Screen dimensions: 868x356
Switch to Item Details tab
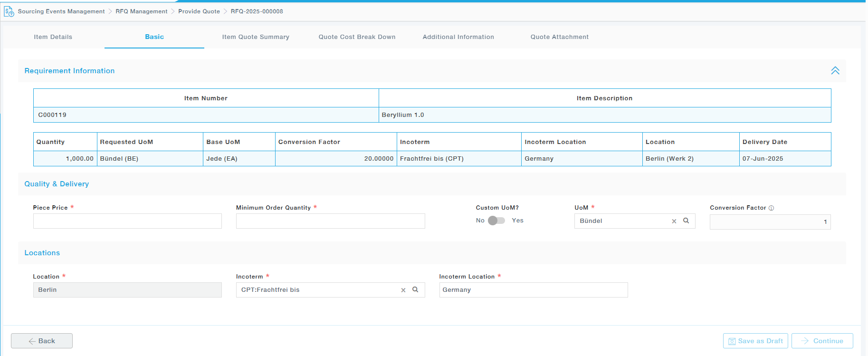[x=53, y=37]
